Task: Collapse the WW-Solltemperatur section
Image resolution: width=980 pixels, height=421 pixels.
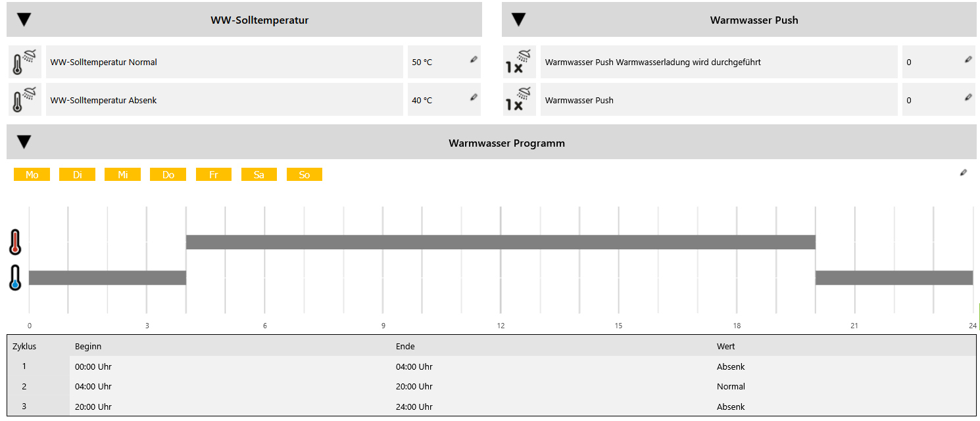Action: [24, 20]
